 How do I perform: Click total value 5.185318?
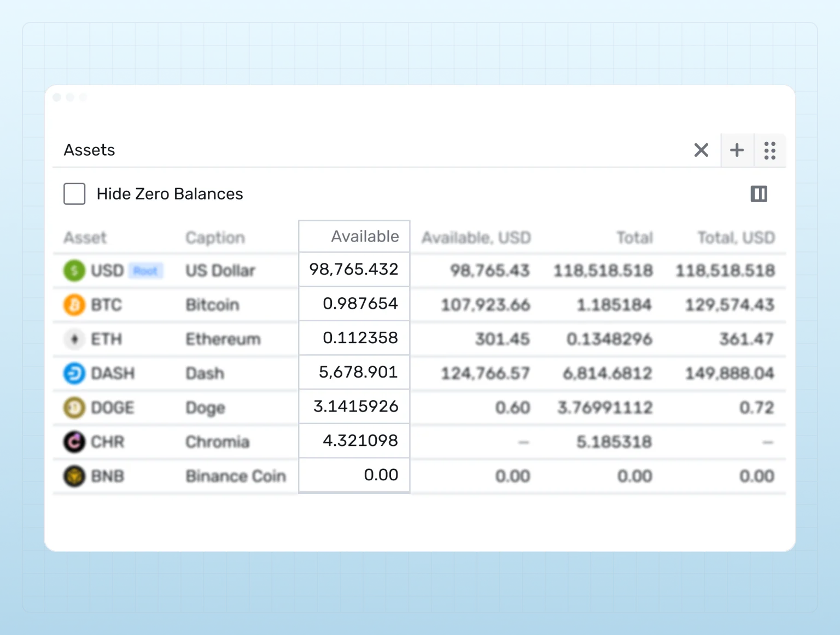click(614, 442)
